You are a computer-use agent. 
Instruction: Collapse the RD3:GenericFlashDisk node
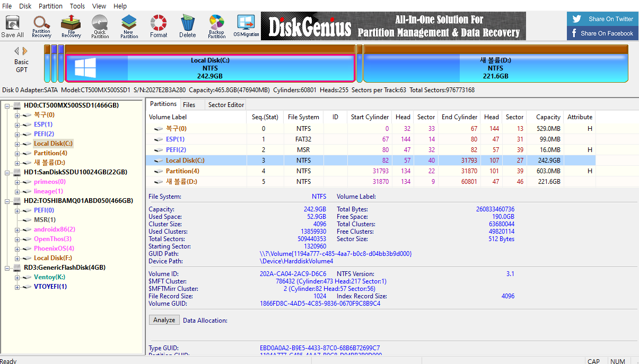(x=7, y=268)
